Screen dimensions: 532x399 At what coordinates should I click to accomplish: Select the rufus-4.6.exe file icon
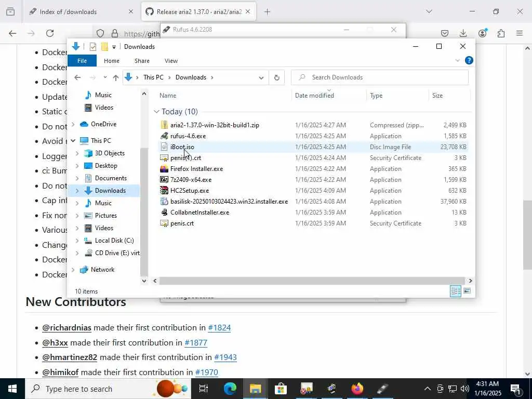(164, 136)
